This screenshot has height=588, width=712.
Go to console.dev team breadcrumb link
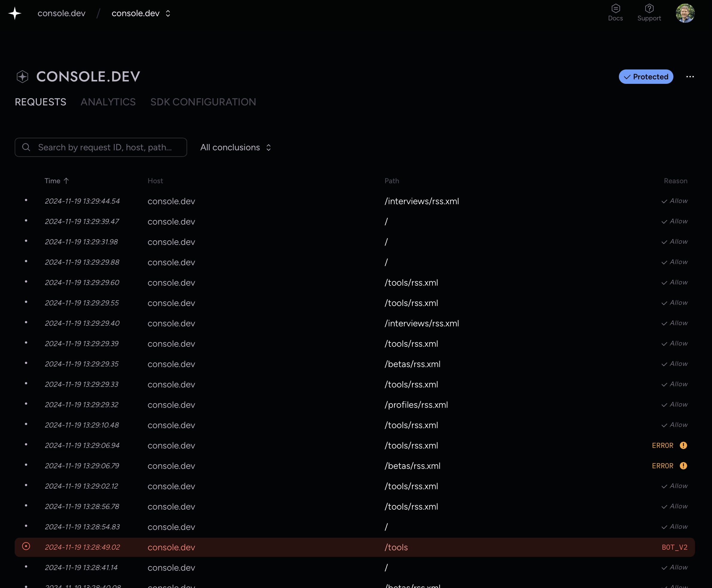pyautogui.click(x=61, y=13)
